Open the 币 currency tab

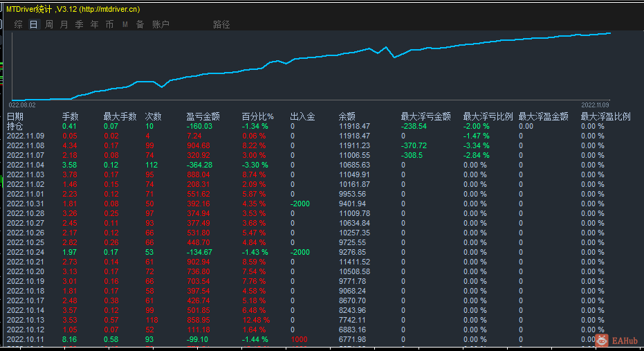[110, 24]
